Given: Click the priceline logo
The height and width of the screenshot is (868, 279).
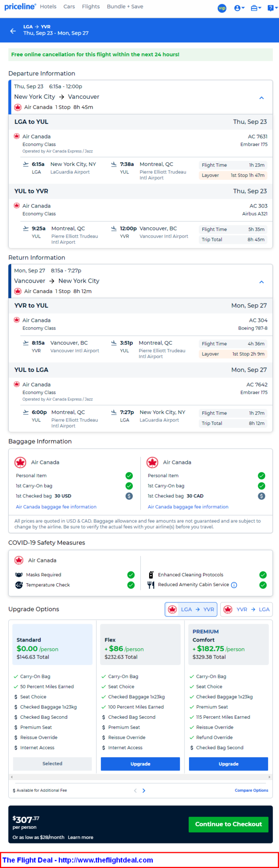Looking at the screenshot, I should [x=20, y=7].
